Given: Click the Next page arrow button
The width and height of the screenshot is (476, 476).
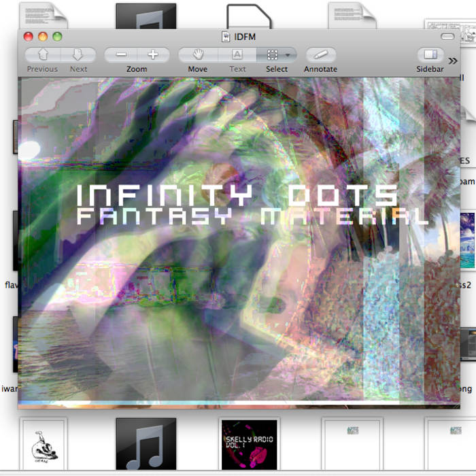Looking at the screenshot, I should (78, 55).
